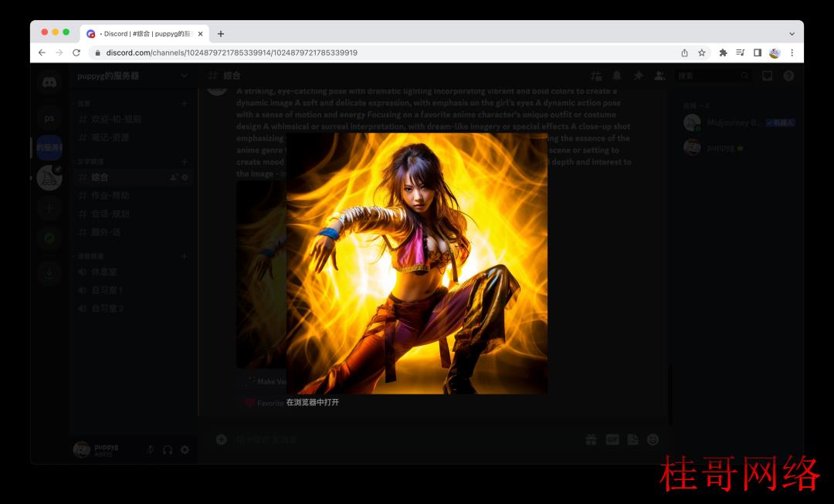834x504 pixels.
Task: Open the sailboat Midjourney server icon
Action: coord(49,178)
